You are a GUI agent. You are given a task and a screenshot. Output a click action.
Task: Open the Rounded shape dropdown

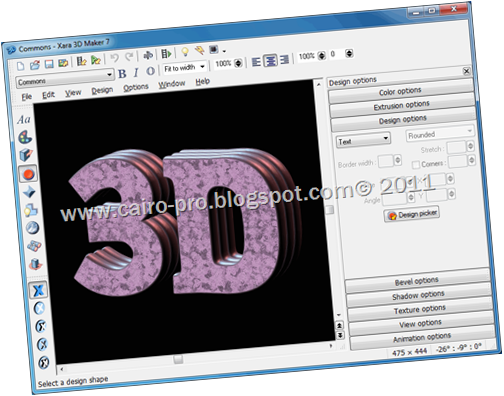point(440,133)
